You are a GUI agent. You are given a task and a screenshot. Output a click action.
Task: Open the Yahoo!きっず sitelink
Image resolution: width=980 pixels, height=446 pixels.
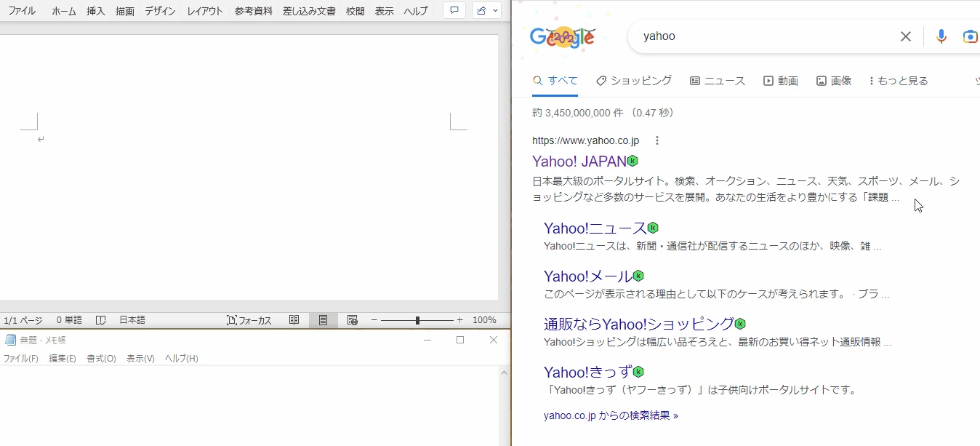pyautogui.click(x=588, y=372)
